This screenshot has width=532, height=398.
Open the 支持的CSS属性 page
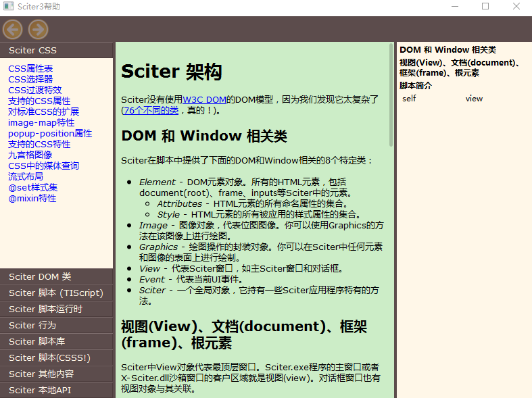click(39, 101)
